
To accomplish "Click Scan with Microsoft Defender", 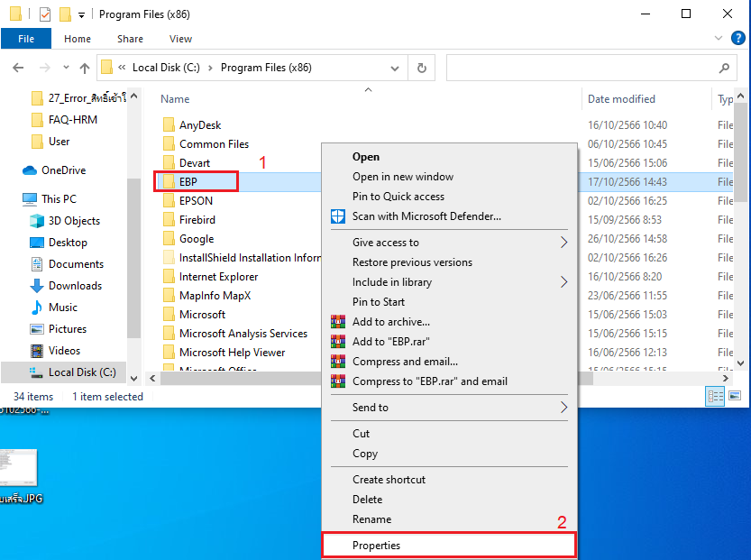I will pyautogui.click(x=426, y=216).
